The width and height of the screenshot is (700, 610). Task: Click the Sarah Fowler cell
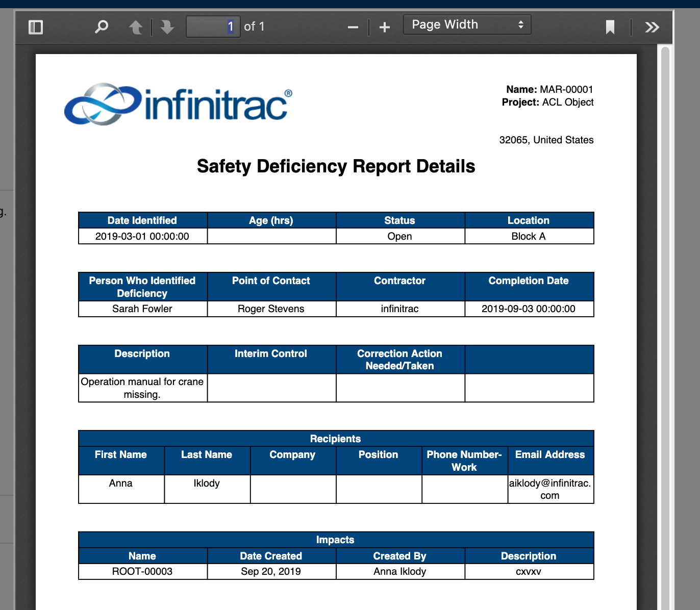coord(142,309)
